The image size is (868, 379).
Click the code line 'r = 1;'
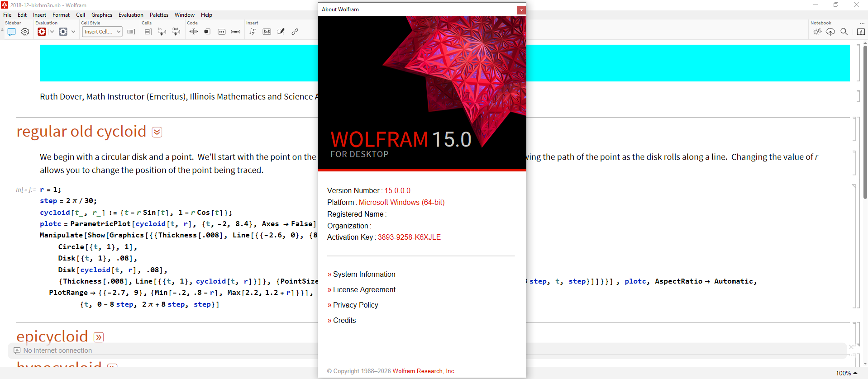pyautogui.click(x=50, y=189)
